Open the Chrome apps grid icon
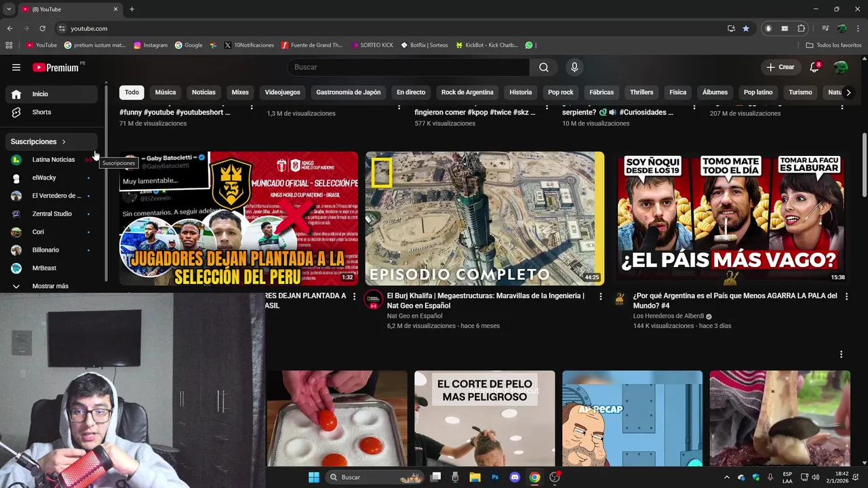The width and height of the screenshot is (868, 488). point(9,45)
